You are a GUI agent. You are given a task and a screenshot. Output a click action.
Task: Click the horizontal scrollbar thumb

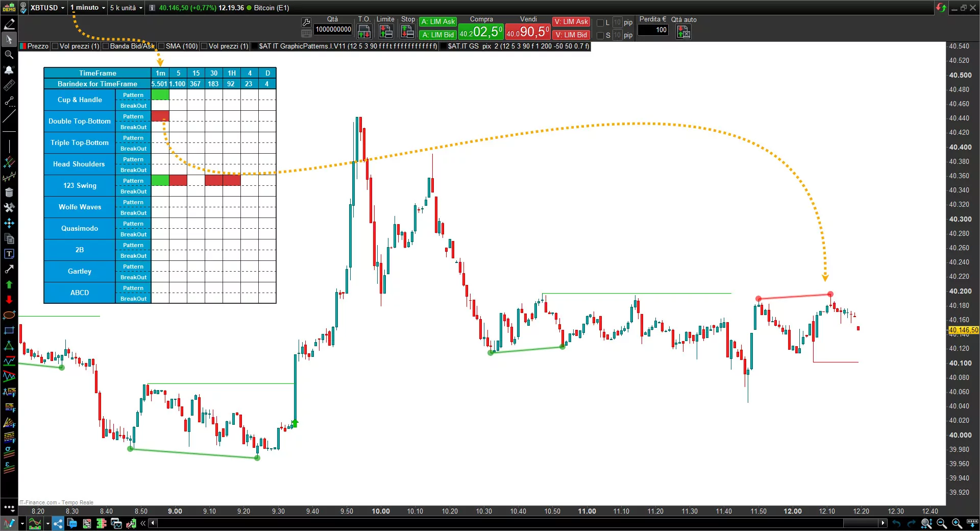[861, 523]
